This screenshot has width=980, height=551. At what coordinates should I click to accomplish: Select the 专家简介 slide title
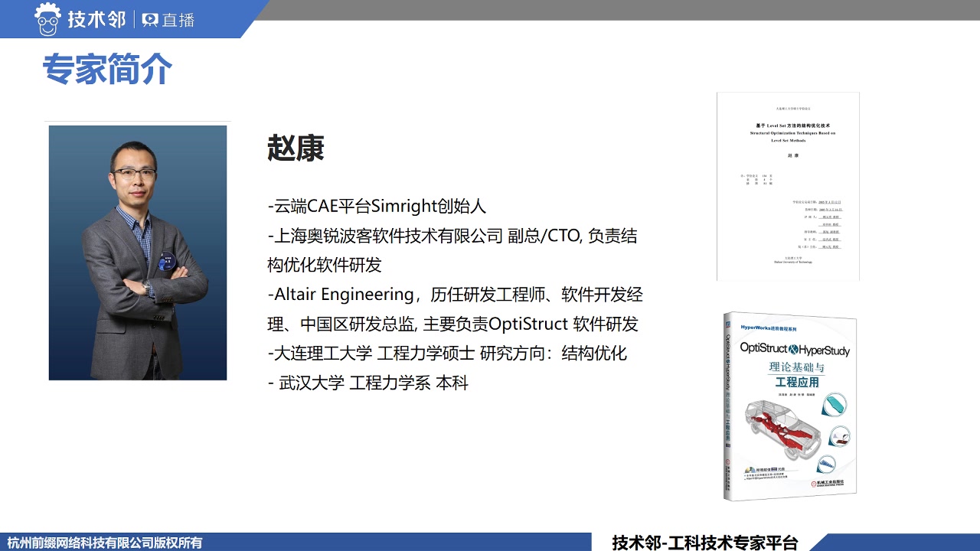(x=107, y=69)
